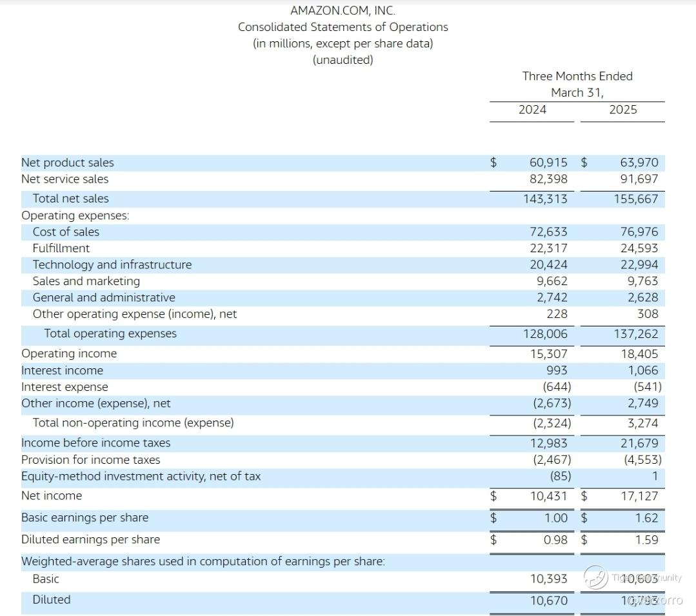Click the 2025 column header
The image size is (696, 616).
[622, 109]
